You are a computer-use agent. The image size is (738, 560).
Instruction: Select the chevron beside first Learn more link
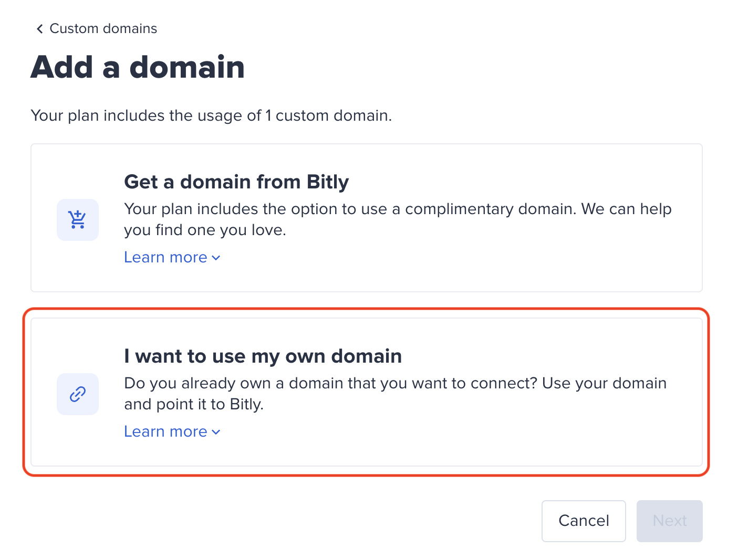coord(215,258)
